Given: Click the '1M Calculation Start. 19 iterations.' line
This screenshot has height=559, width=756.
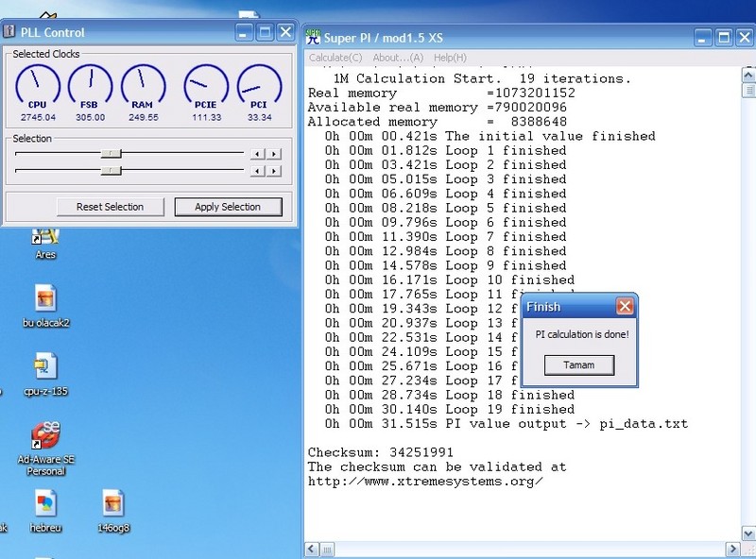Looking at the screenshot, I should click(482, 78).
